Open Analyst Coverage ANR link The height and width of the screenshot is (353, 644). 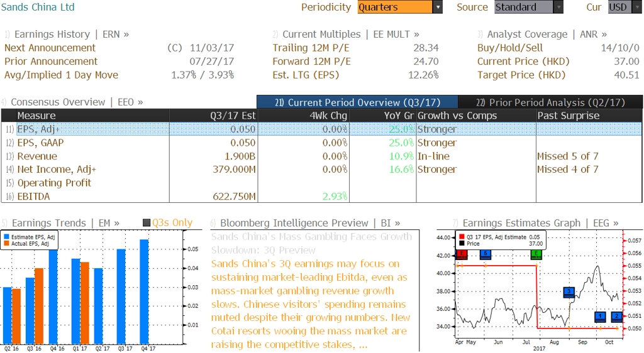point(547,35)
